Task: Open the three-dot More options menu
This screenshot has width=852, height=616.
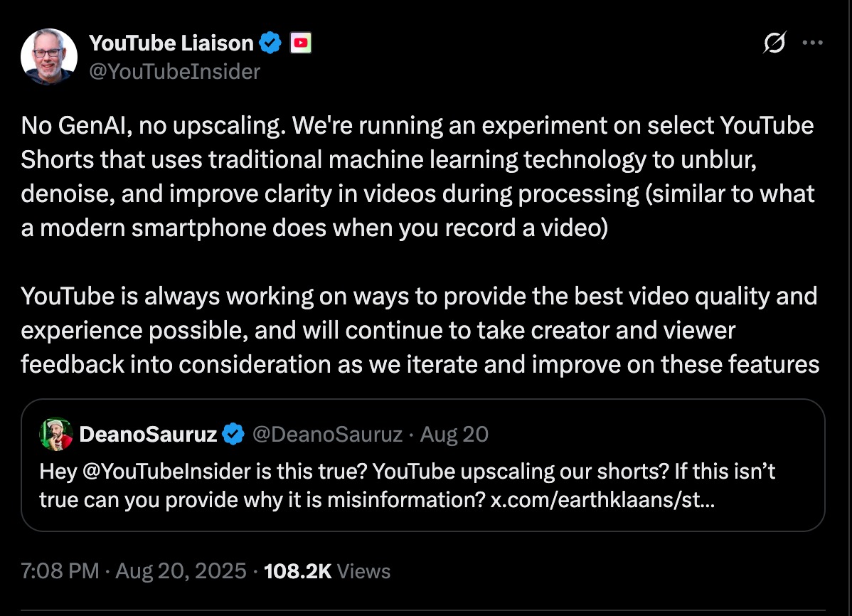Action: [812, 43]
